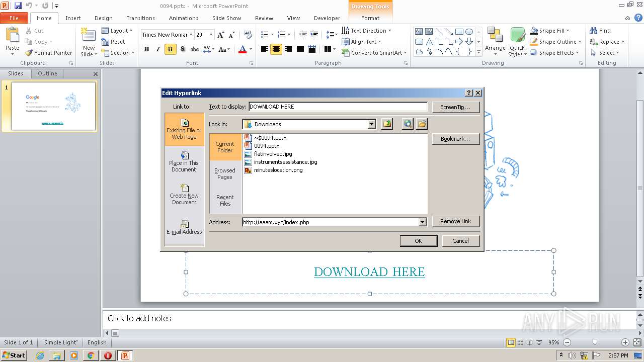Click the Zoom In plus button

(625, 342)
